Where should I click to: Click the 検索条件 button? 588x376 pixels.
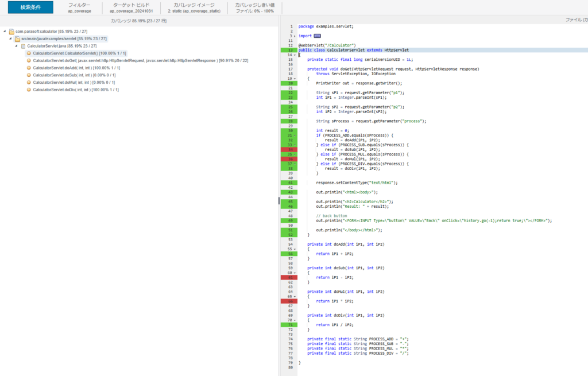click(30, 7)
